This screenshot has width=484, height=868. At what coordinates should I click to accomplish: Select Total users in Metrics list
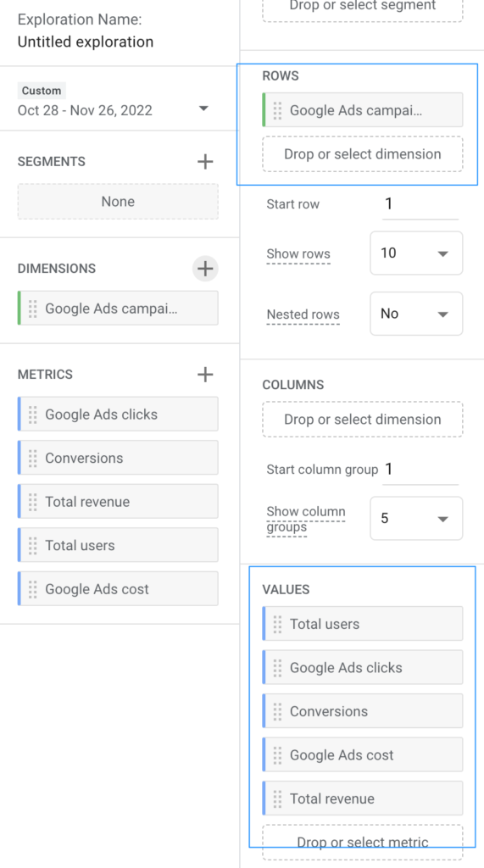click(x=118, y=545)
